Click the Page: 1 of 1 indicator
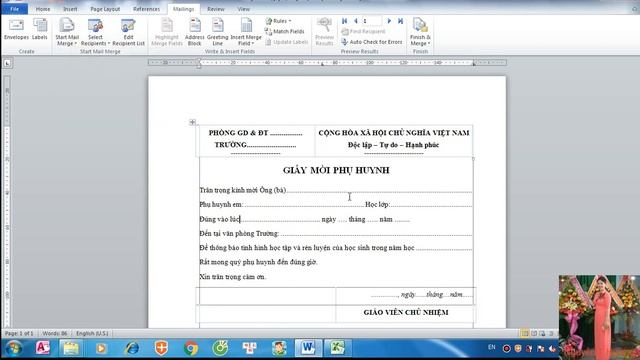The width and height of the screenshot is (640, 360). pyautogui.click(x=19, y=333)
